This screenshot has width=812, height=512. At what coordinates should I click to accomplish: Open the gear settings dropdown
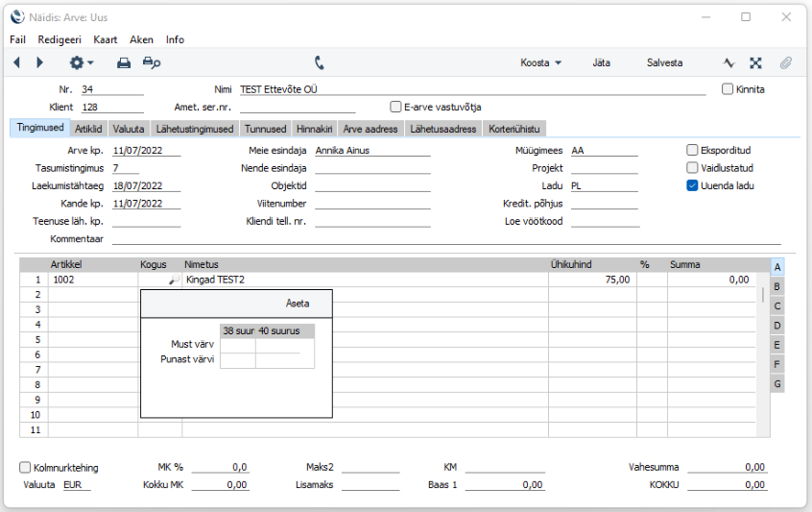[x=82, y=63]
